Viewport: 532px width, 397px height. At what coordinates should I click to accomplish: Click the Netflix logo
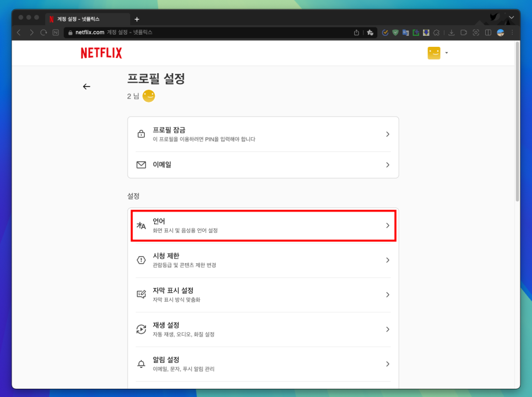[x=101, y=53]
